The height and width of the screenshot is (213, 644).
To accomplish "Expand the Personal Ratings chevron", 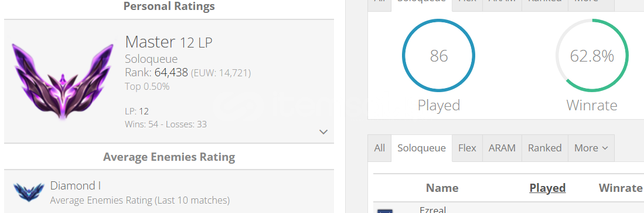I will 323,132.
